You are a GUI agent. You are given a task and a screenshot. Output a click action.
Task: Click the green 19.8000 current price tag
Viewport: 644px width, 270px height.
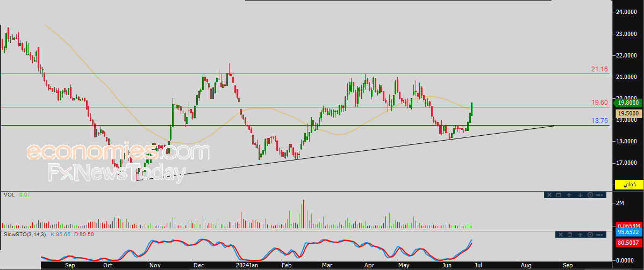(x=628, y=104)
